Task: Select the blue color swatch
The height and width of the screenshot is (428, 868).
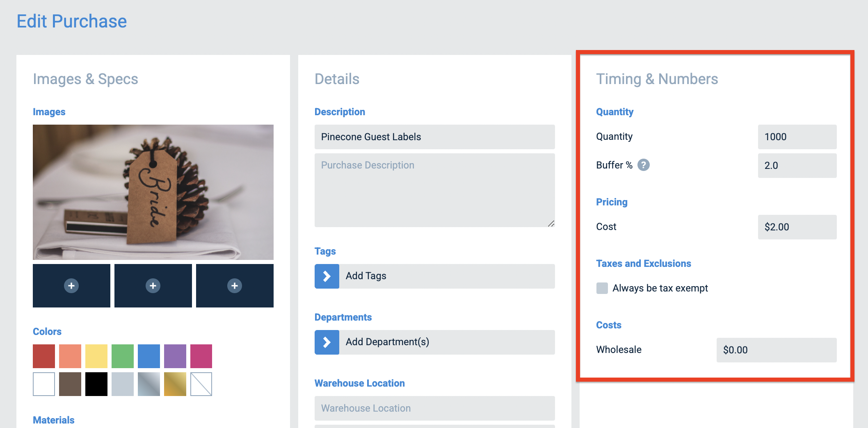Action: click(x=149, y=356)
